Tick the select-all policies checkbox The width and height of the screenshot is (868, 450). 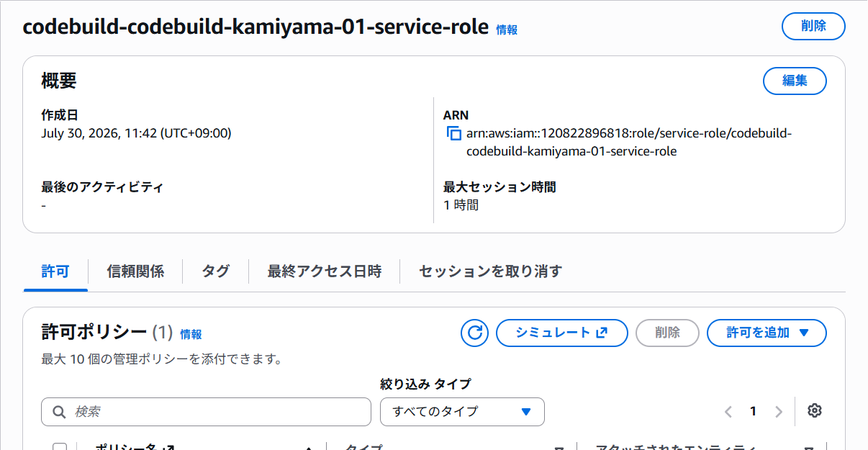[x=60, y=447]
